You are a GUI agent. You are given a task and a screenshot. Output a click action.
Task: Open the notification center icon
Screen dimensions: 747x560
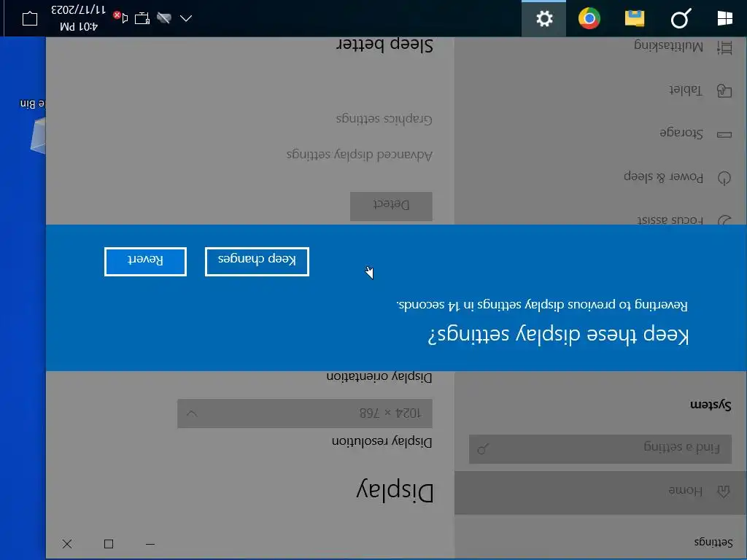(x=29, y=18)
